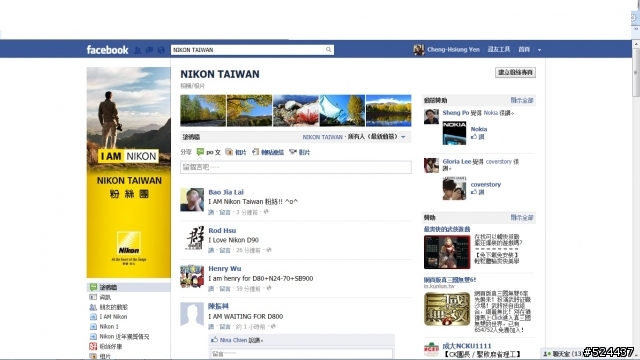Open Cheng-Hsiung Yen profile link
Viewport: 640px width, 360px height.
pyautogui.click(x=453, y=50)
